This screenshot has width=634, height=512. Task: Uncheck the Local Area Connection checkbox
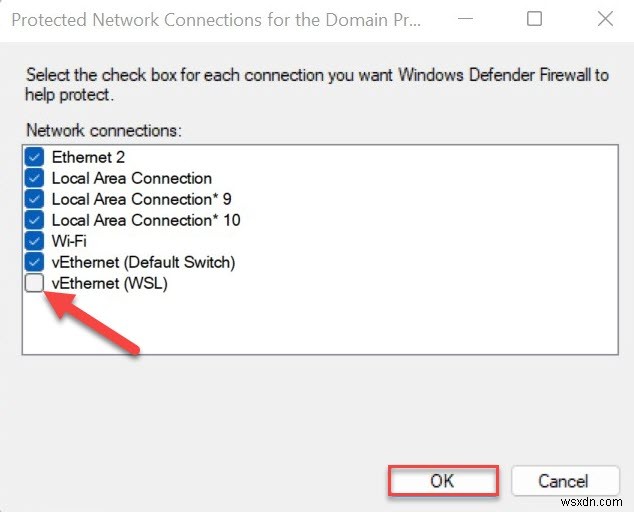point(35,178)
